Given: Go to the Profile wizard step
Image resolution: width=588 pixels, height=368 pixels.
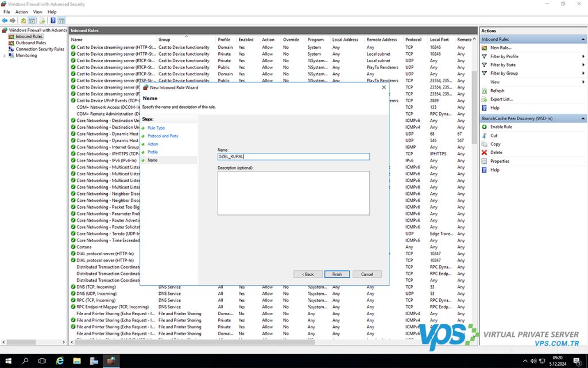Looking at the screenshot, I should coord(153,152).
